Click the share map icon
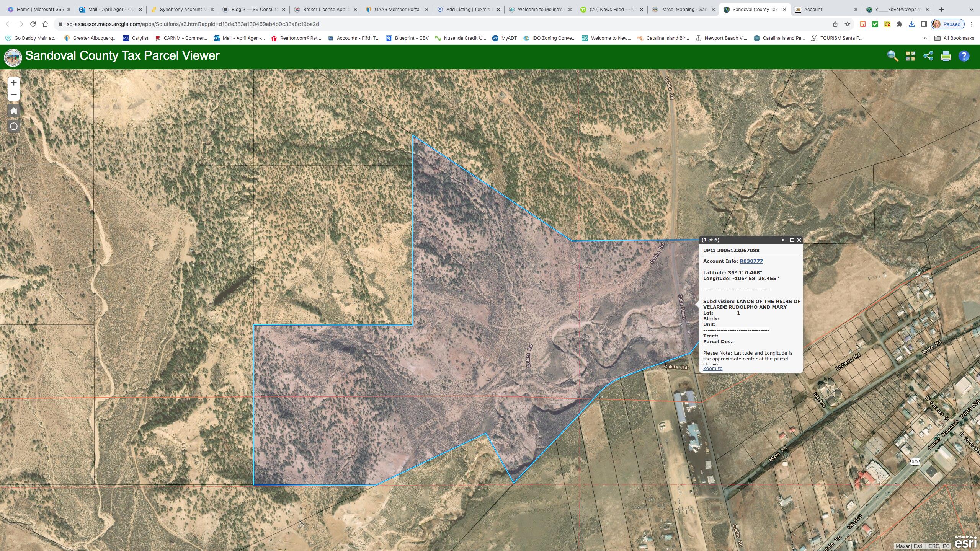The height and width of the screenshot is (551, 980). [928, 56]
